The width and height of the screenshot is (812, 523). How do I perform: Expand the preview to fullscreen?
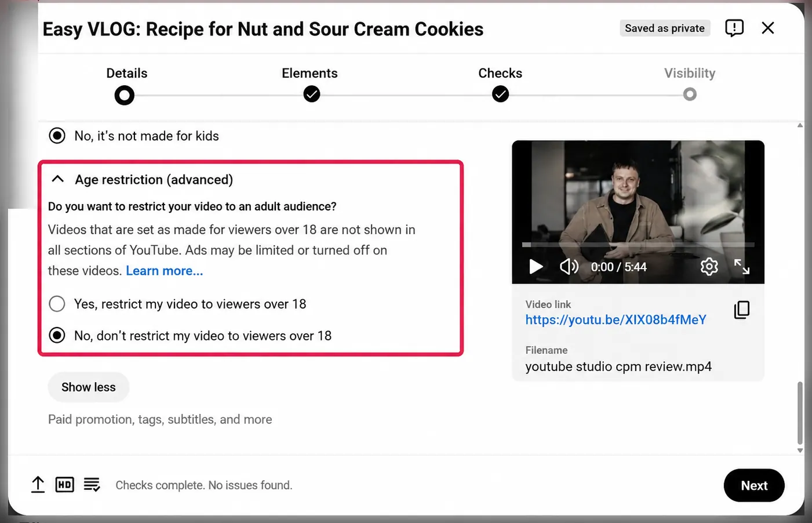(742, 267)
